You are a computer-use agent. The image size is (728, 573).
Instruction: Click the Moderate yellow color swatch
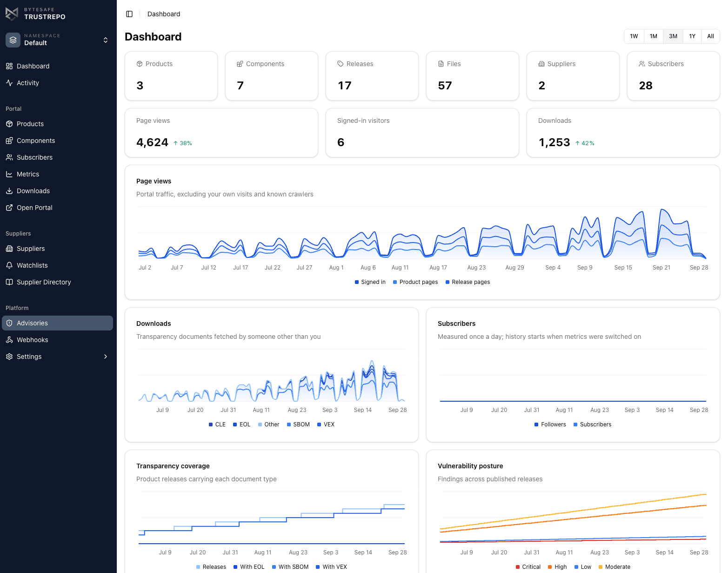pos(601,567)
